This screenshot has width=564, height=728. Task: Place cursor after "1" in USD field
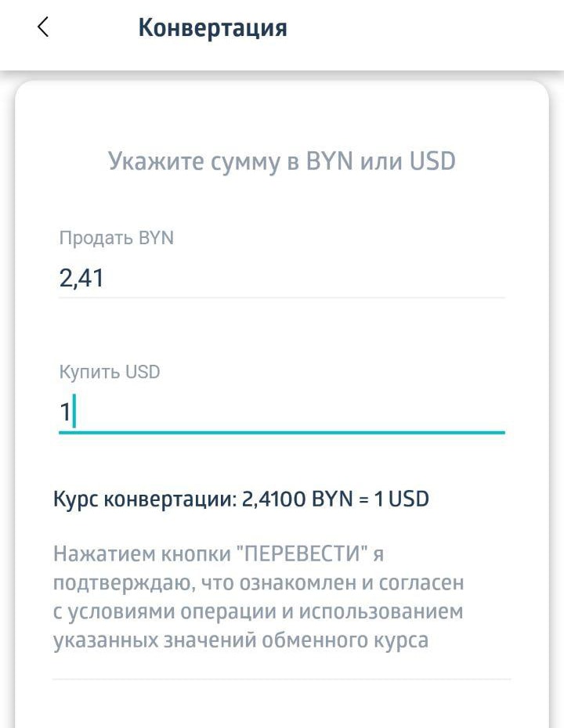[73, 412]
